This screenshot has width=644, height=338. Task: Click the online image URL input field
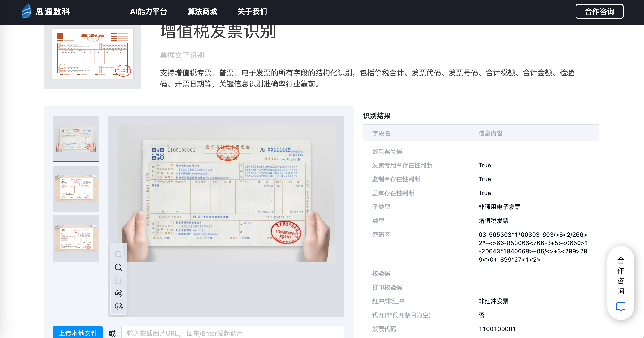[232, 333]
